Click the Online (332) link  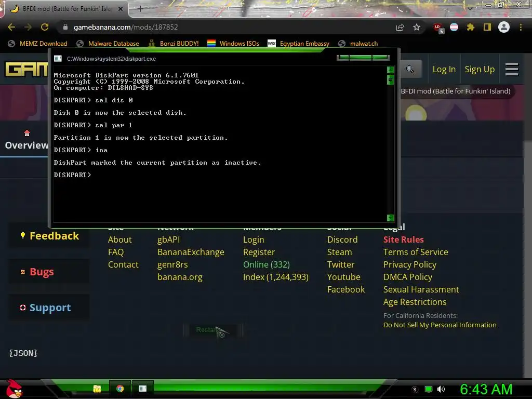[x=267, y=264]
